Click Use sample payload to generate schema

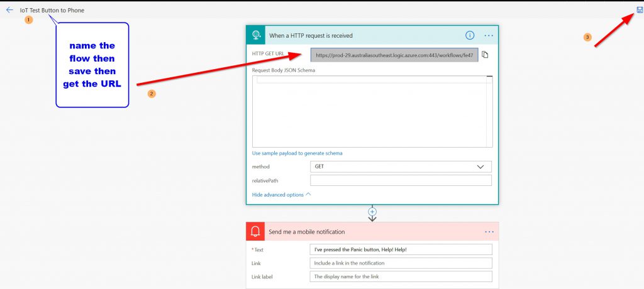click(297, 153)
